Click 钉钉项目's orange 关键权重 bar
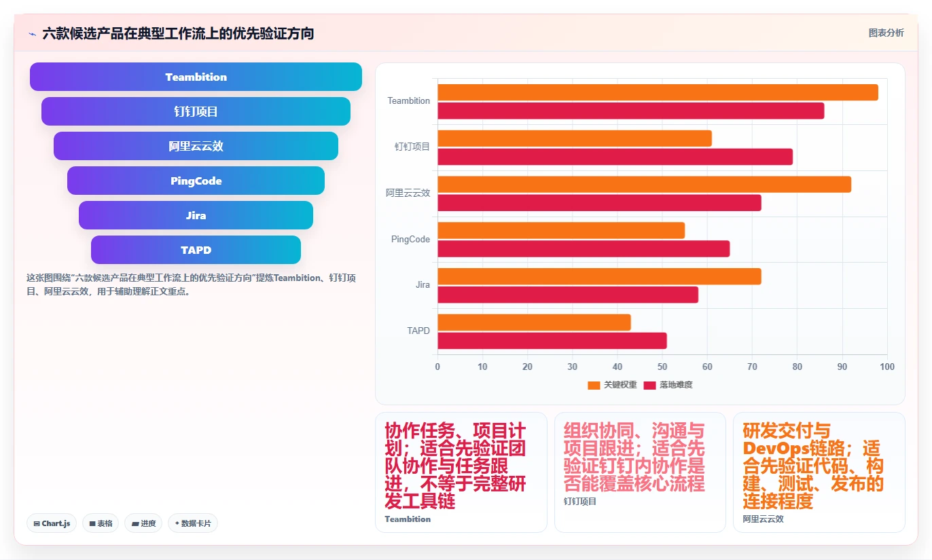 (x=575, y=138)
